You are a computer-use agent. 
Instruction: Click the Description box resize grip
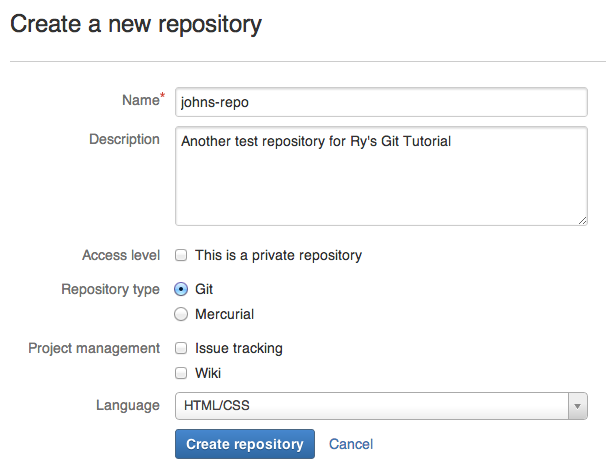pos(582,221)
